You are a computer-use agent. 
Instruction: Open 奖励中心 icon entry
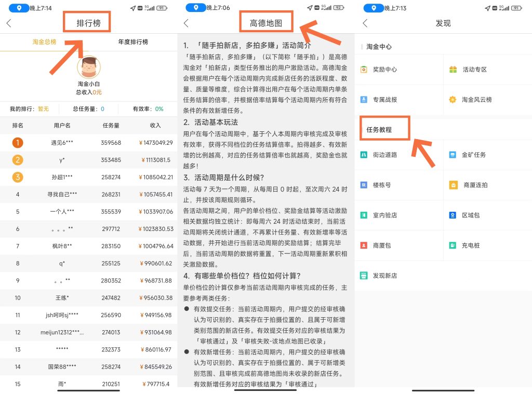(364, 70)
